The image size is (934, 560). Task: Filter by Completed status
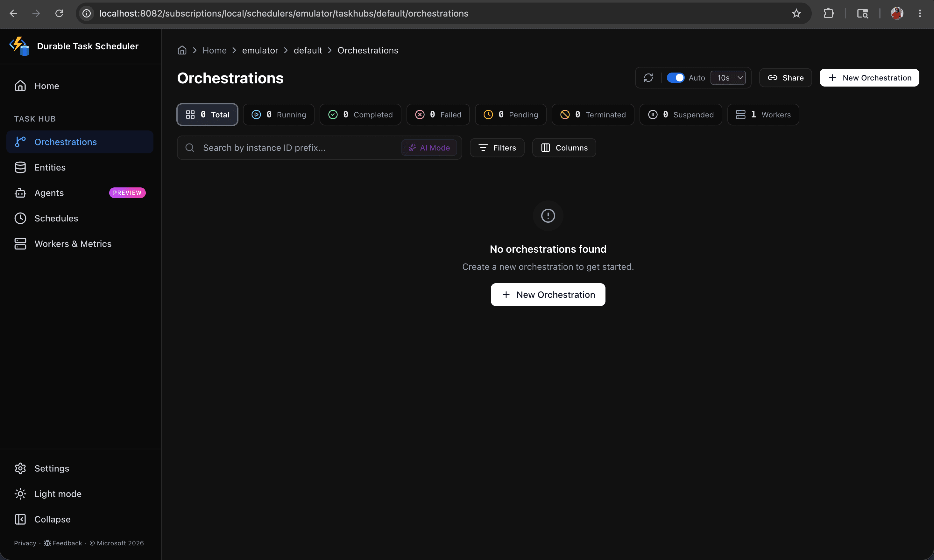click(360, 114)
